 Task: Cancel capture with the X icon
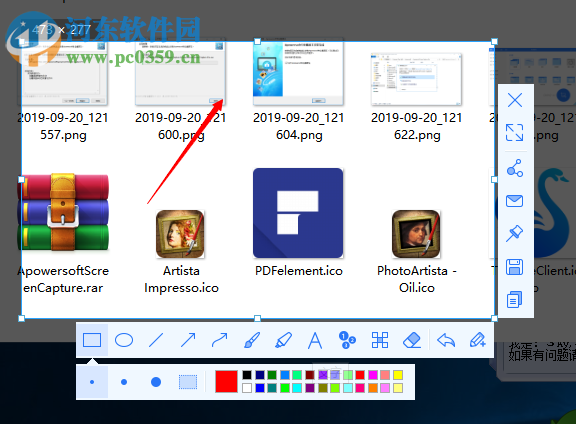tap(515, 100)
